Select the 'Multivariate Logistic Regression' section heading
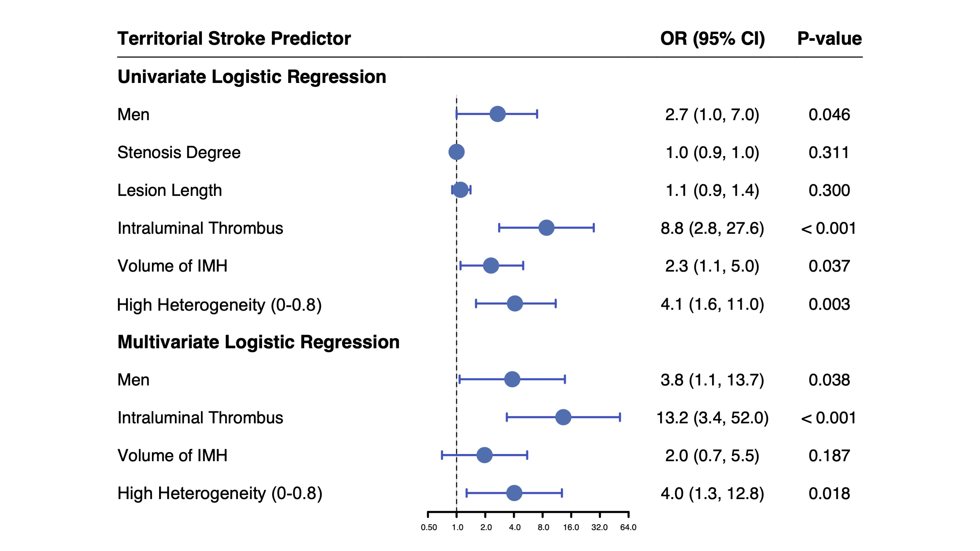The width and height of the screenshot is (980, 551). click(x=258, y=342)
